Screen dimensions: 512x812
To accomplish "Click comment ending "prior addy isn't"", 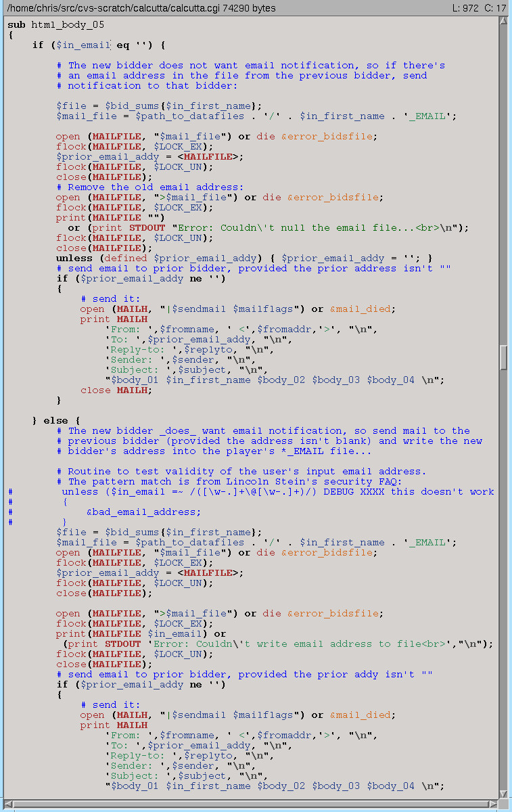I will click(244, 674).
